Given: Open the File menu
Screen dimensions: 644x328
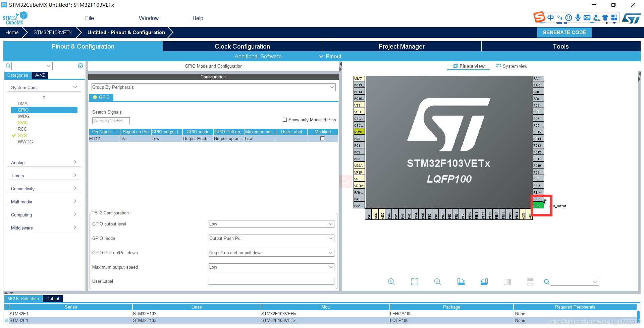Looking at the screenshot, I should pos(90,18).
